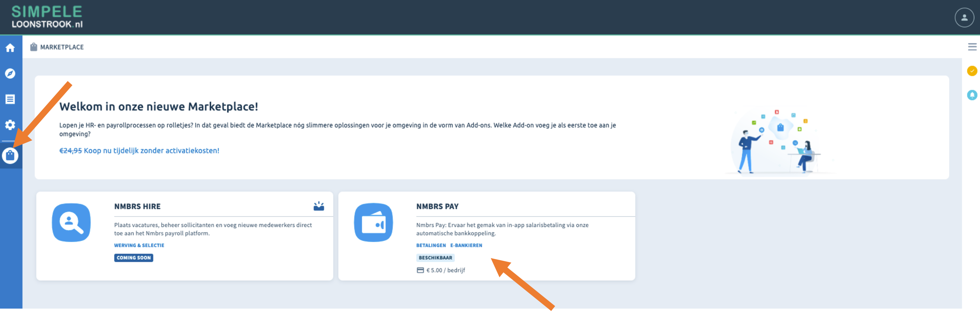
Task: Click the Nmbrs Hire magnifier app icon
Action: [71, 223]
